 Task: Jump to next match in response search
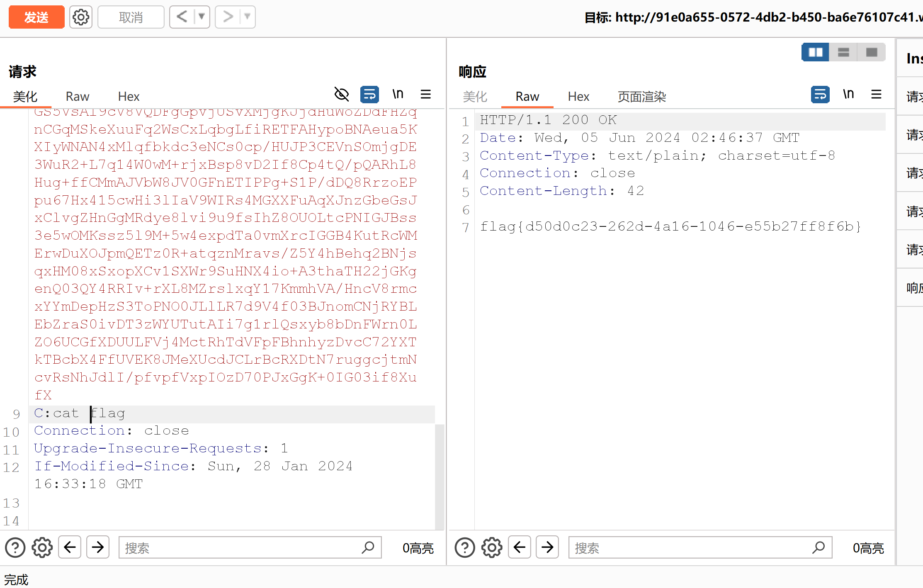[x=547, y=547]
